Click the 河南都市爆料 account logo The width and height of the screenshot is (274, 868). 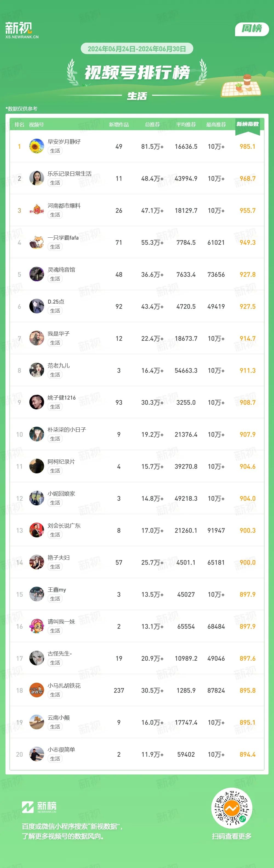[x=37, y=210]
